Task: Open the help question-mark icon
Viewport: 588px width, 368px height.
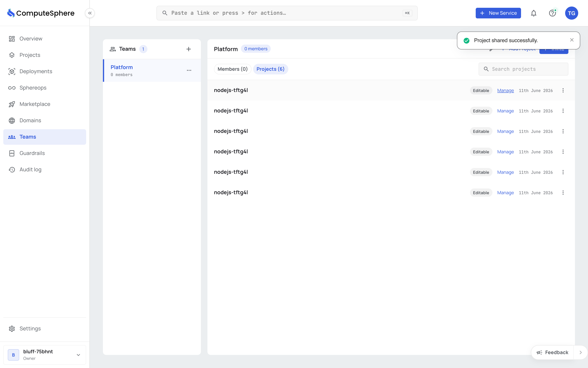Action: pos(552,13)
